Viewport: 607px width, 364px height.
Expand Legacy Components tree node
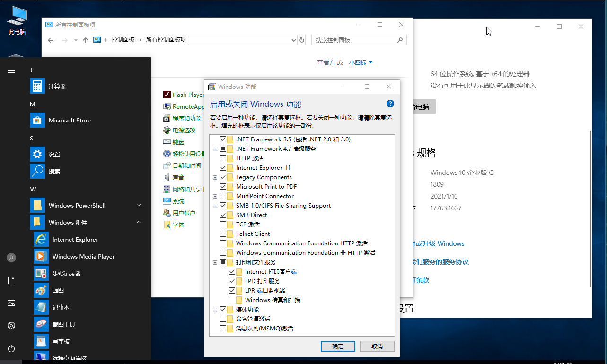click(215, 177)
